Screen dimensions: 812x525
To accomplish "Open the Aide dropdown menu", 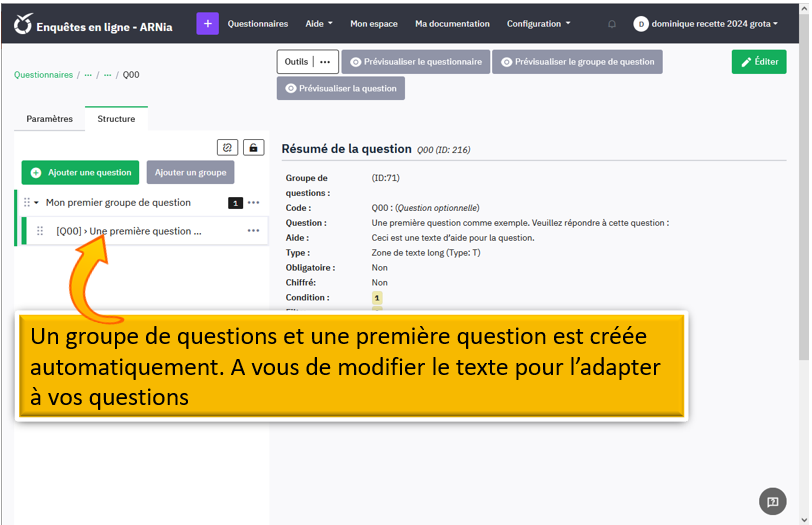I will [x=319, y=24].
